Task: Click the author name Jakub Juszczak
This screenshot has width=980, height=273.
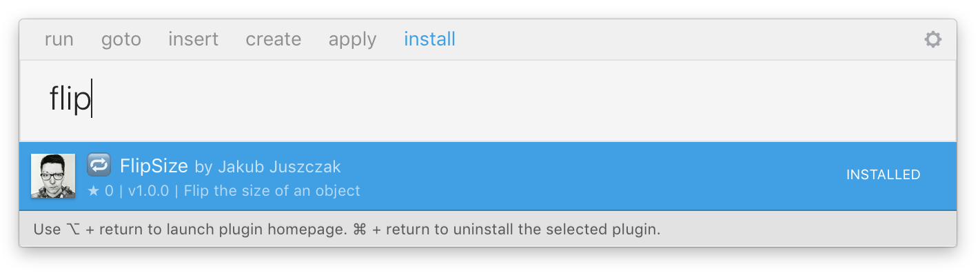Action: (279, 167)
